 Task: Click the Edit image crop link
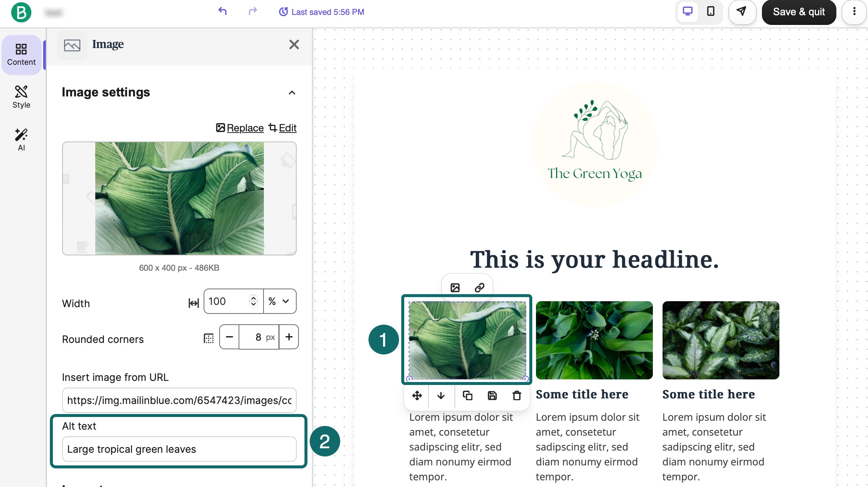click(x=287, y=128)
